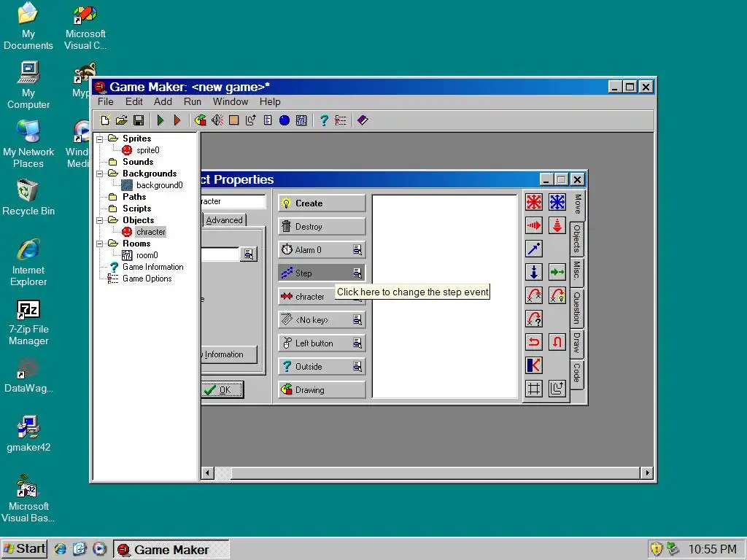
Task: Add a path from the toolbar
Action: point(251,120)
